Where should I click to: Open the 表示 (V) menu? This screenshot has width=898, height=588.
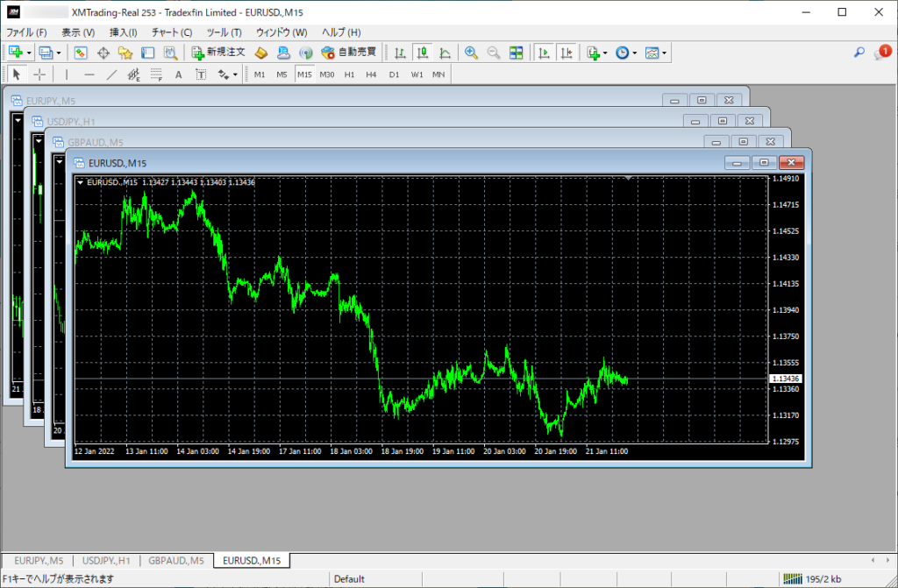(78, 32)
